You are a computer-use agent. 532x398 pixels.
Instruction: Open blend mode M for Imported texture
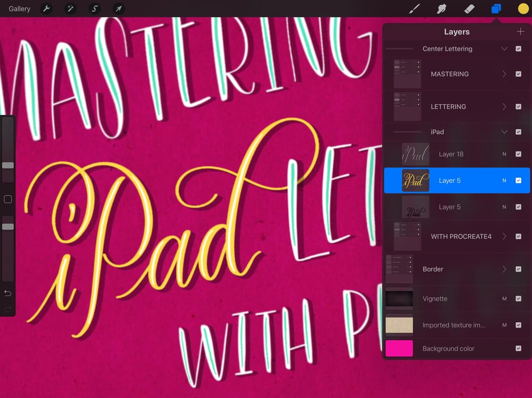(504, 325)
